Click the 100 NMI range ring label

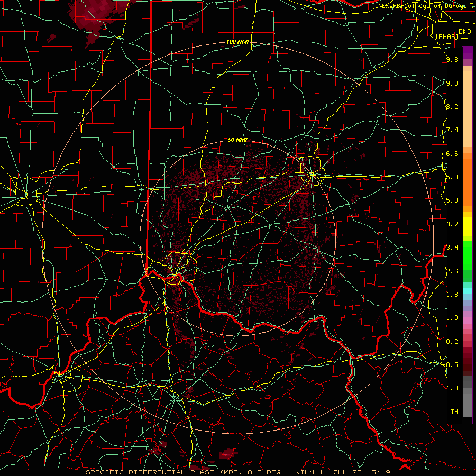[237, 42]
